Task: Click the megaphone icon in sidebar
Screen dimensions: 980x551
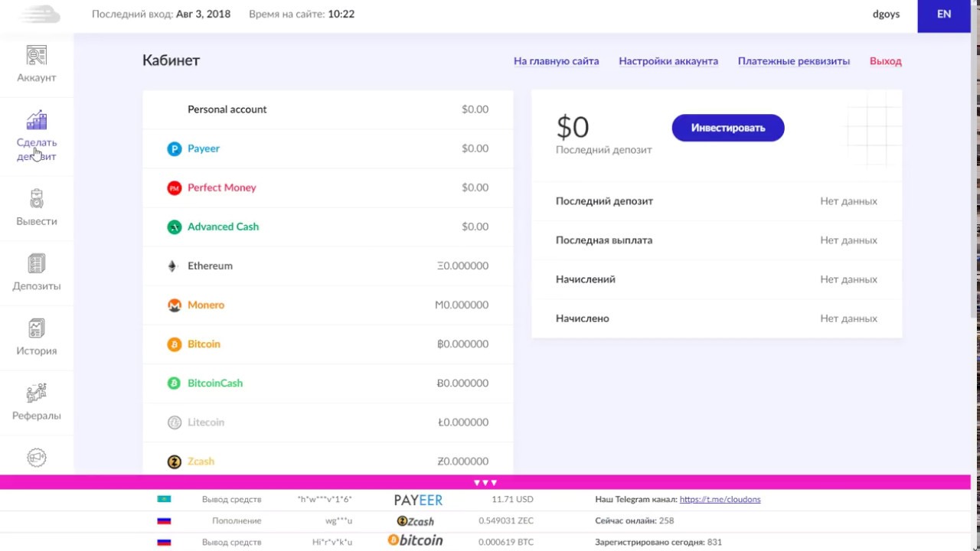Action: click(x=37, y=458)
